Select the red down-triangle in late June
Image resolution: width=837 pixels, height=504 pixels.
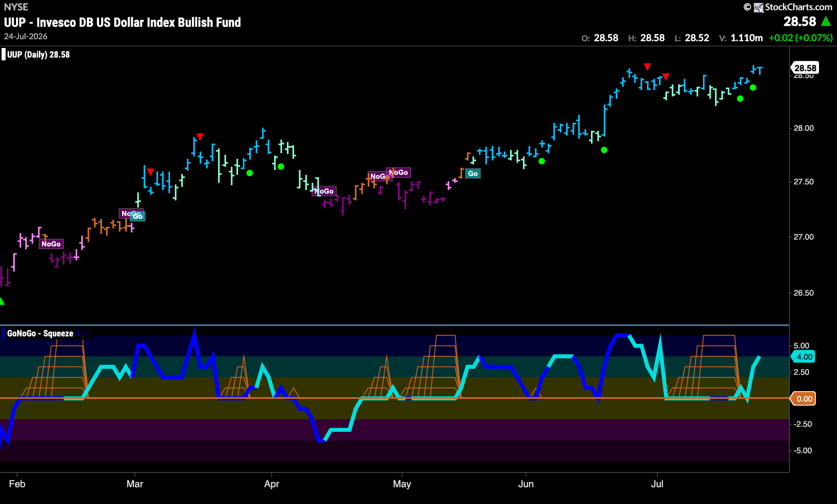647,66
